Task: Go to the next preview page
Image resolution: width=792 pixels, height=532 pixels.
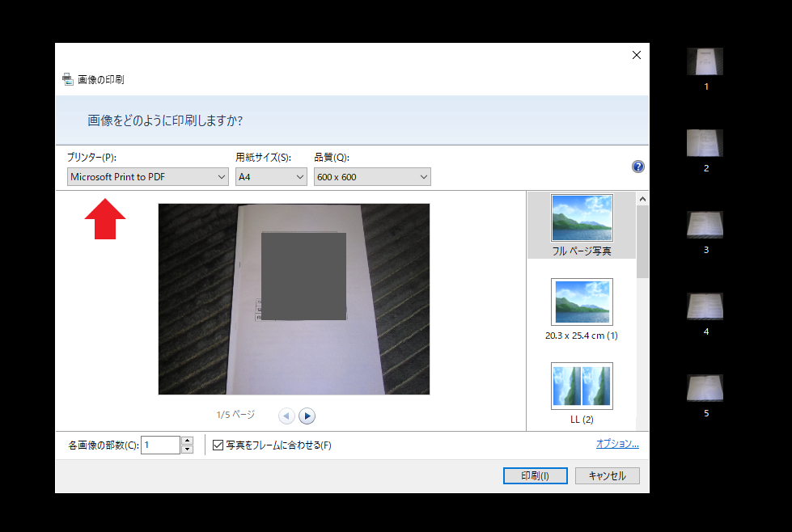Action: [x=307, y=416]
